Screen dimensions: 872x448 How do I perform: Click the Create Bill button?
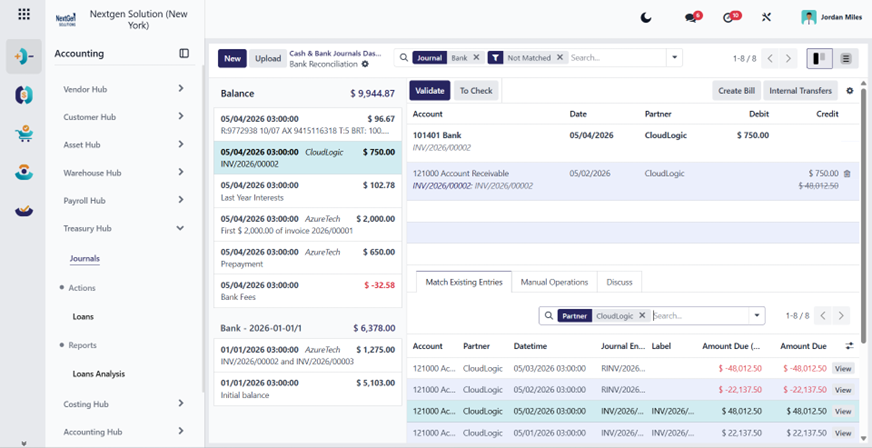(x=736, y=91)
